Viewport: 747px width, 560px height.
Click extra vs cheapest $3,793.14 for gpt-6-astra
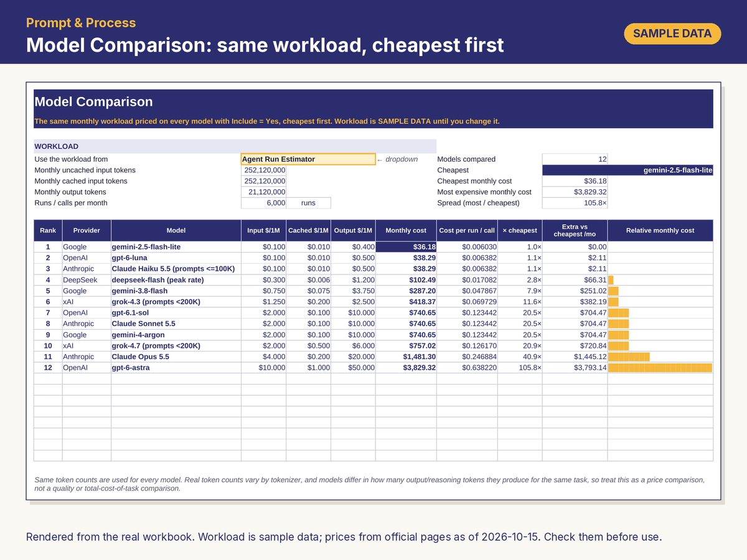pos(575,368)
